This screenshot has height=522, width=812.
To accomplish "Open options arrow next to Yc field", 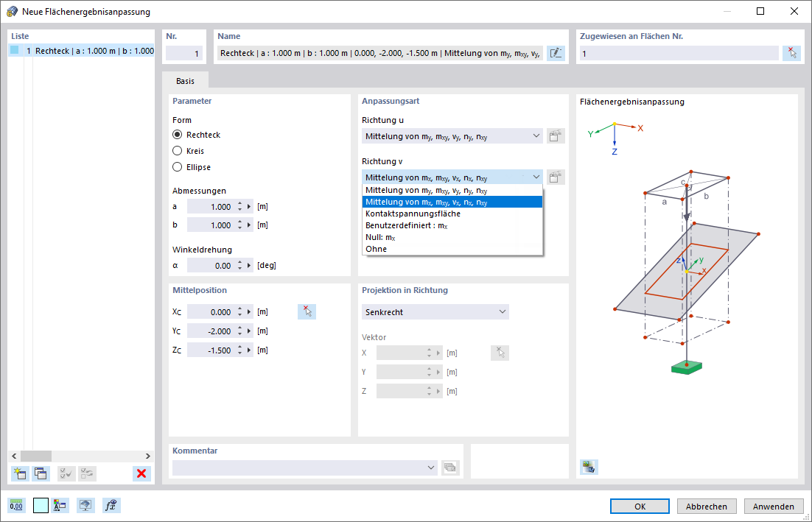I will 249,331.
